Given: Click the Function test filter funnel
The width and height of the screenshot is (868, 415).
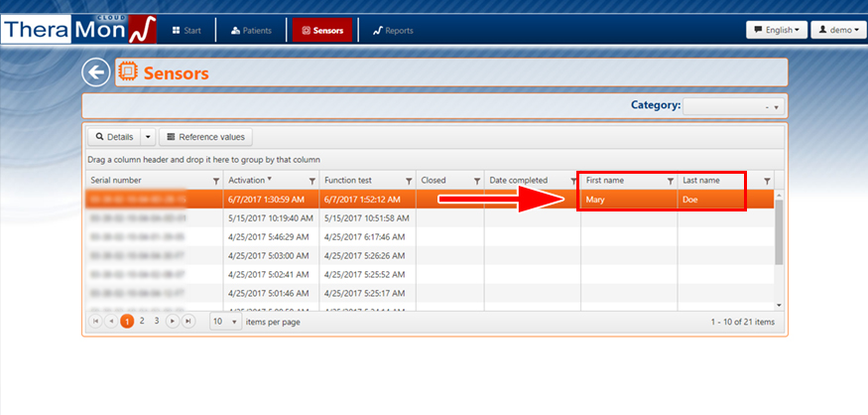Looking at the screenshot, I should pos(408,181).
